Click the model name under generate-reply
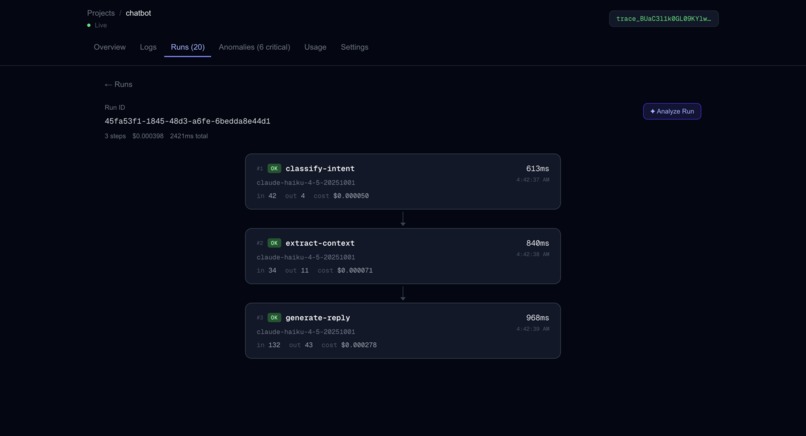 [x=306, y=332]
